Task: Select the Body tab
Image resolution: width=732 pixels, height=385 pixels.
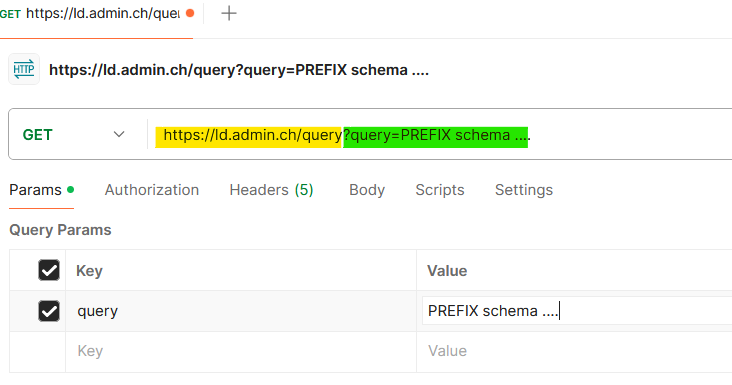Action: pos(367,190)
